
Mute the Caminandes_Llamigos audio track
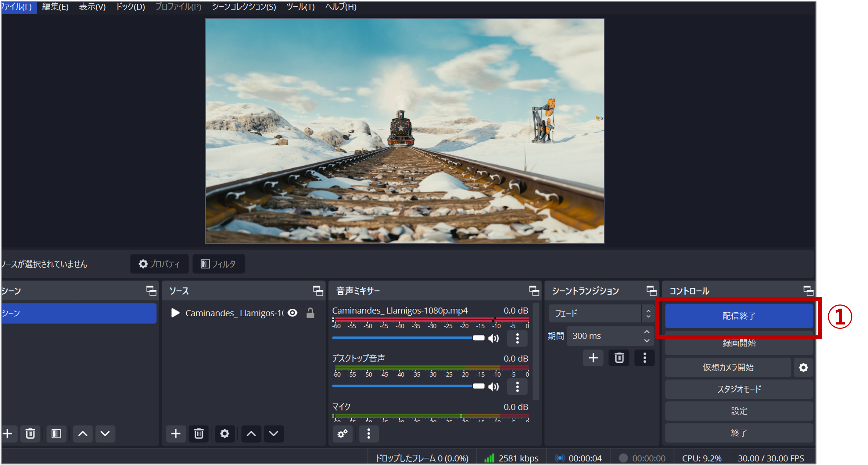tap(494, 338)
